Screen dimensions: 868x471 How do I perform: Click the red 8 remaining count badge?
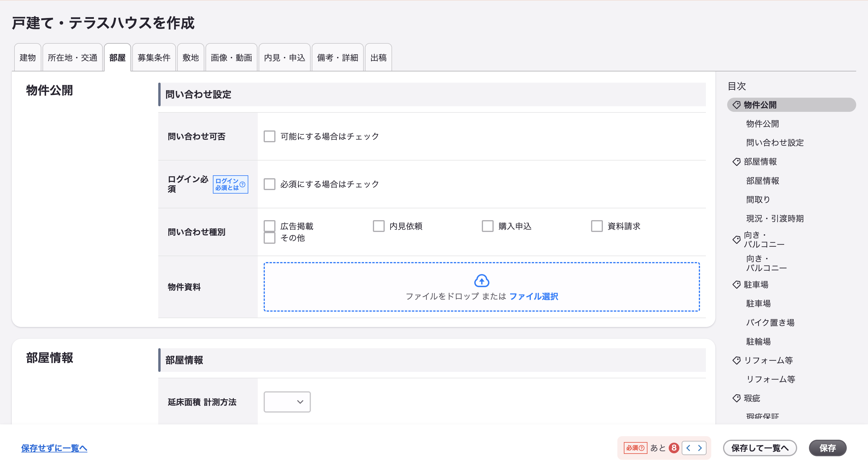[x=673, y=448]
